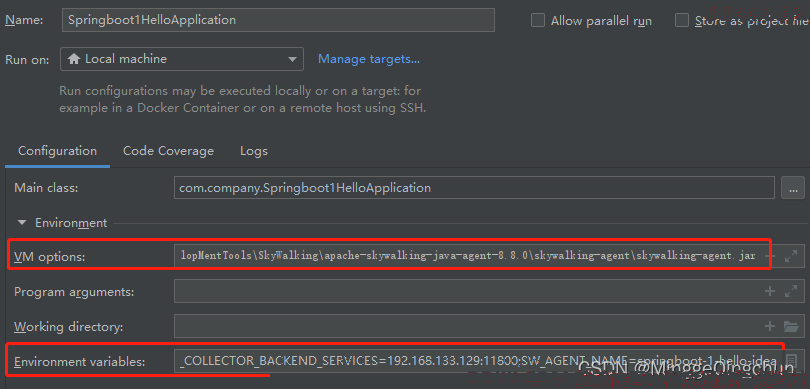Switch to the Code Coverage tab
This screenshot has height=389, width=810.
[168, 151]
